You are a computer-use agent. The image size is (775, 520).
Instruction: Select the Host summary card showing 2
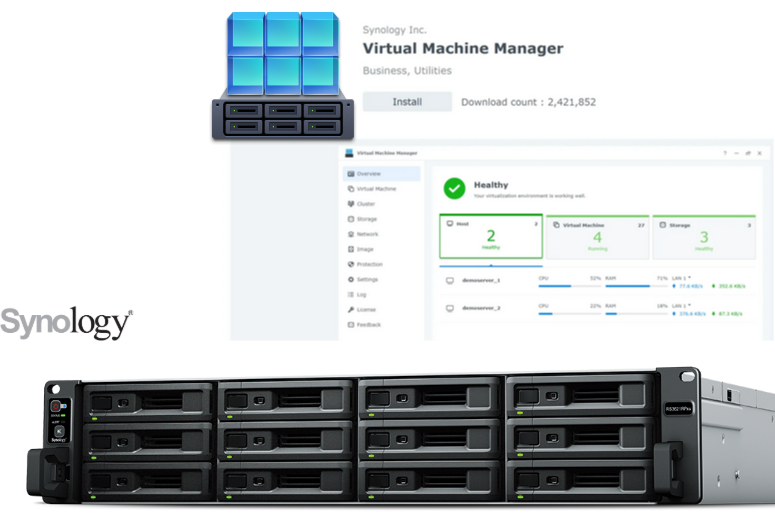[x=491, y=236]
